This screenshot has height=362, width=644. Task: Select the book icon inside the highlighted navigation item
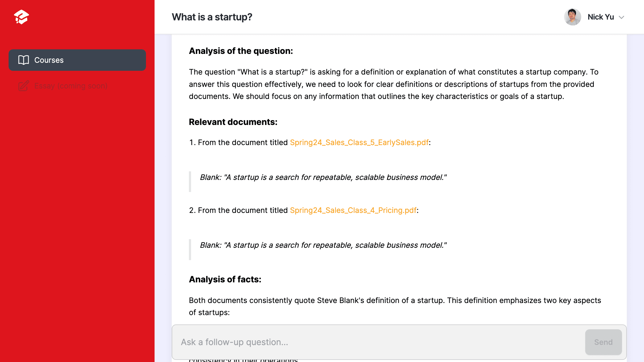pos(24,60)
